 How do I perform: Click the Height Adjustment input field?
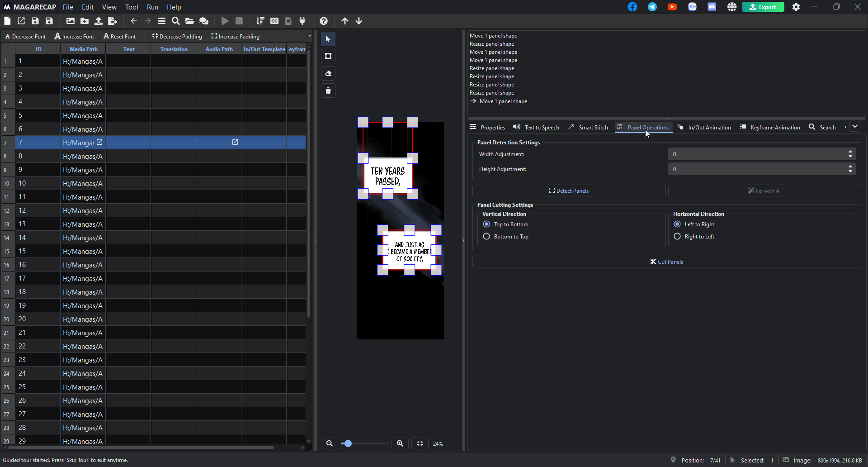point(758,169)
